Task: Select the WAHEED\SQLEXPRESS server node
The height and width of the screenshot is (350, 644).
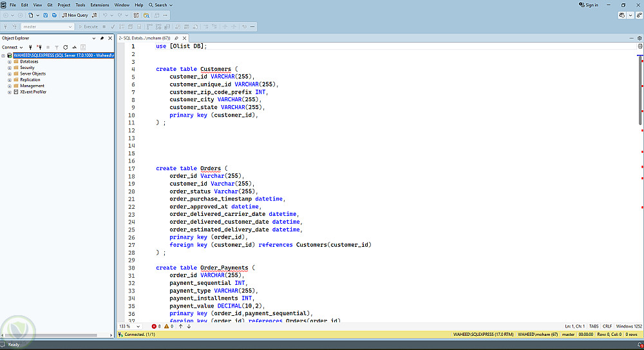Action: coord(63,55)
